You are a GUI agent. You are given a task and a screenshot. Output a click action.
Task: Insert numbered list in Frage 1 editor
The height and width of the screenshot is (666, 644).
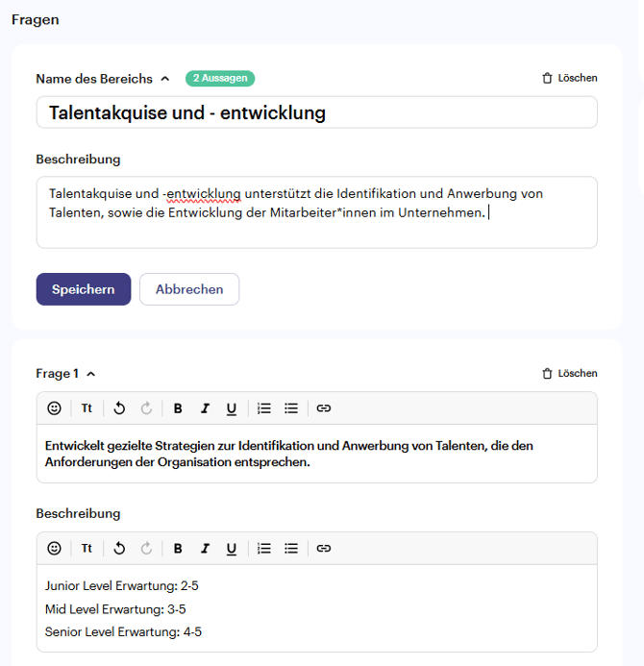pos(263,408)
